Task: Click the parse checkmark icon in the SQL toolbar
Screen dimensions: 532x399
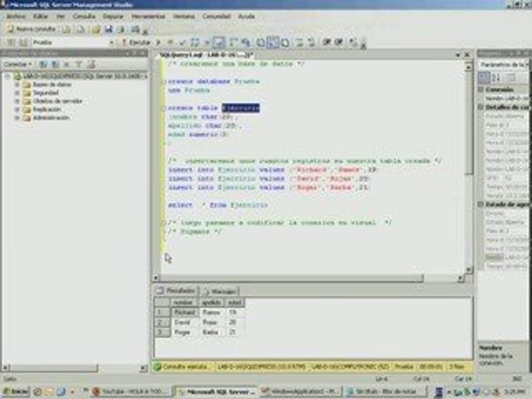Action: point(182,43)
